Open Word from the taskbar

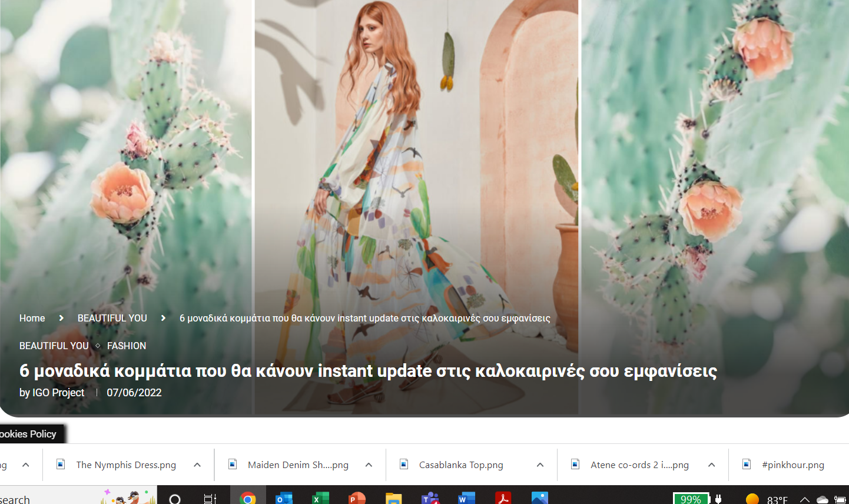[466, 498]
